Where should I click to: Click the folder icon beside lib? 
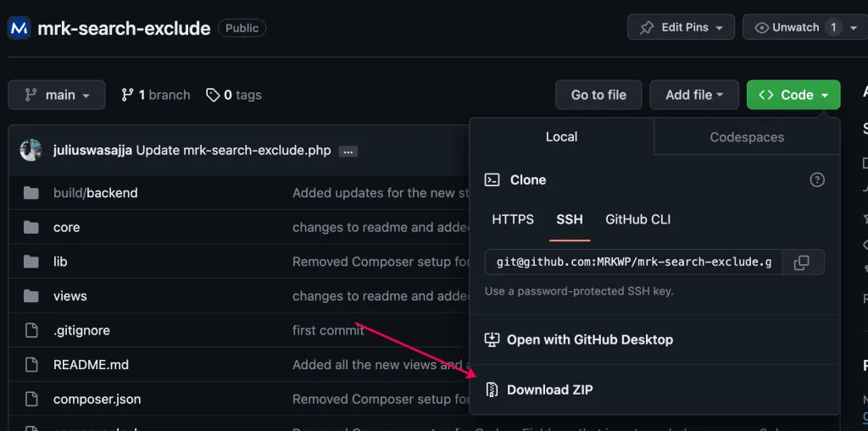(31, 261)
